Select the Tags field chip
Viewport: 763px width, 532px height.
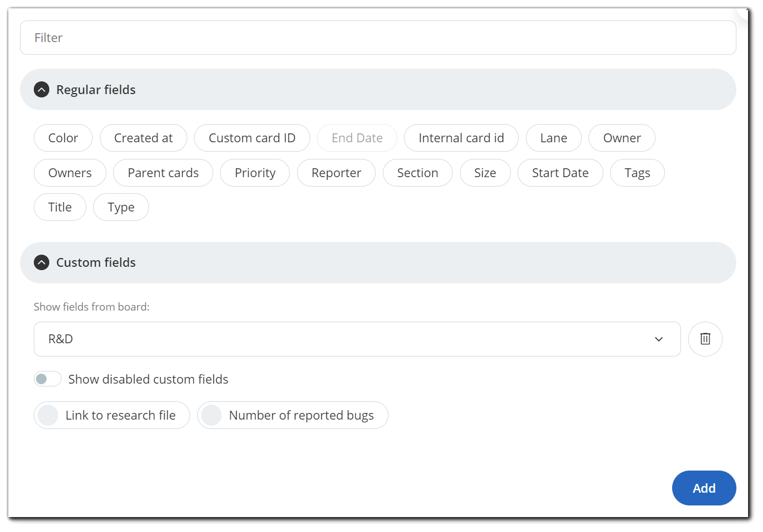637,173
